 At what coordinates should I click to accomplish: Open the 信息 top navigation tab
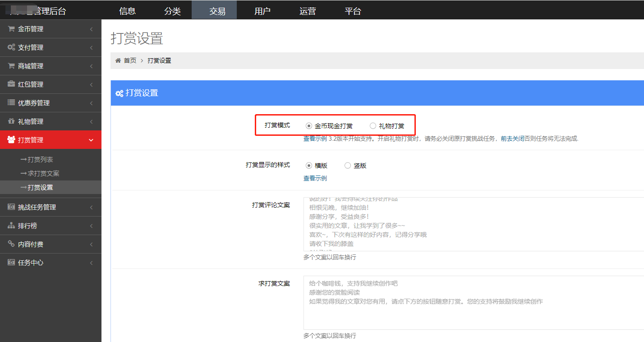(128, 11)
